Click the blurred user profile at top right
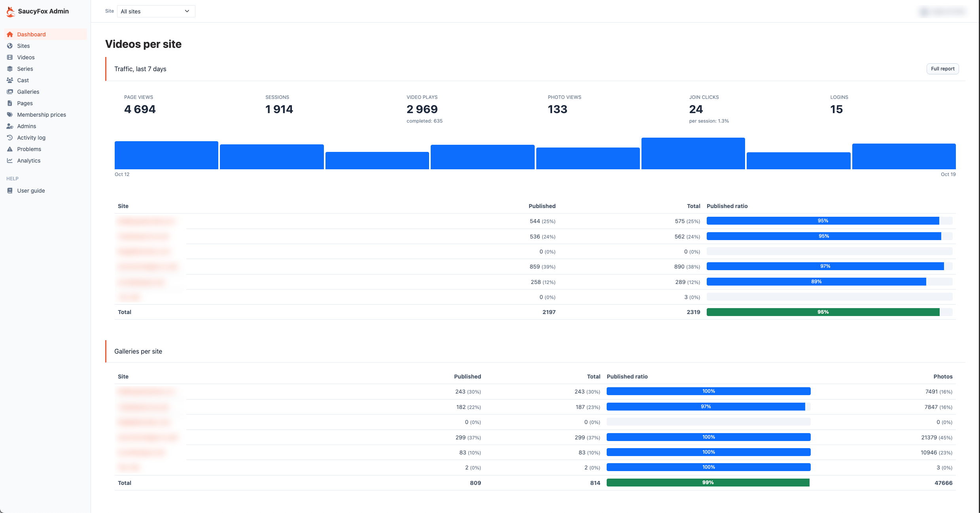 click(x=942, y=11)
